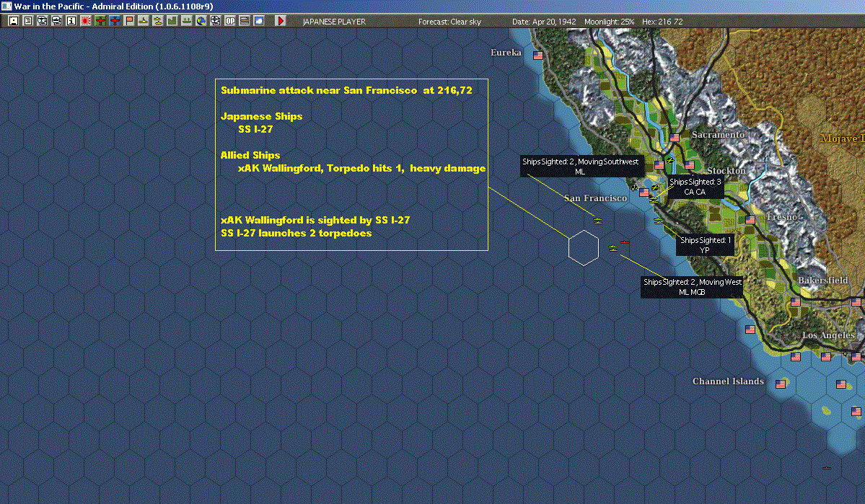Click the 'Forecast: Clear sky' status text
865x504 pixels.
click(x=449, y=22)
